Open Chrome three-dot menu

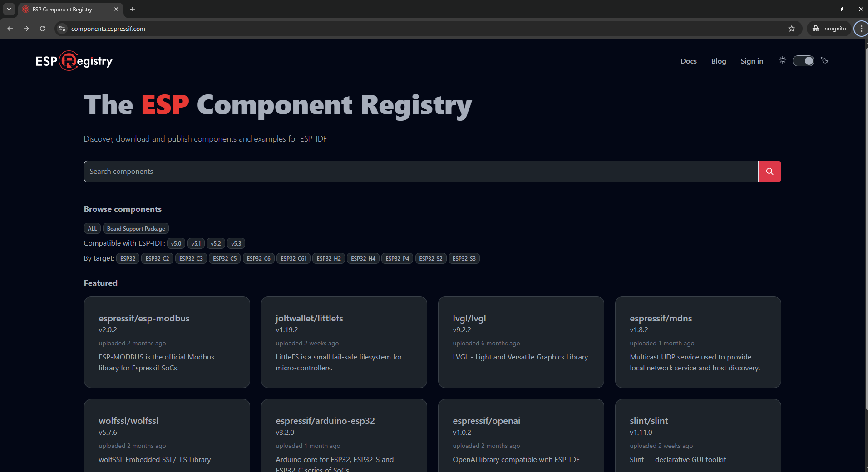[x=861, y=29]
